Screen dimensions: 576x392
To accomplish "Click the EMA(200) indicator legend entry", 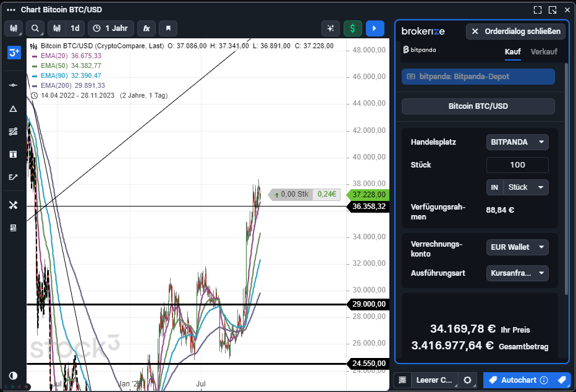I will 69,85.
